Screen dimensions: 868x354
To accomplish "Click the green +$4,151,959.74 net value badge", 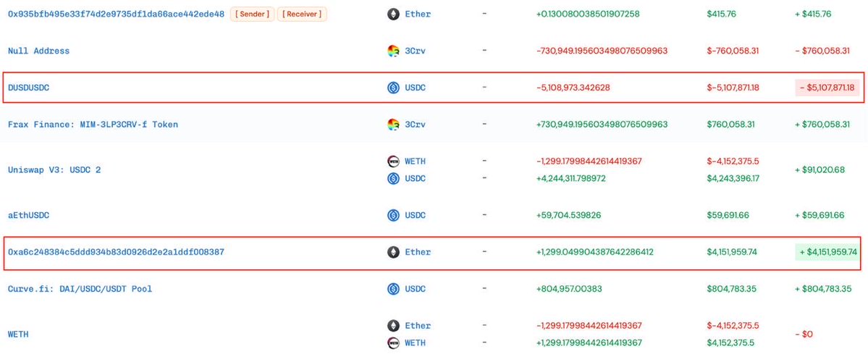I will click(826, 252).
